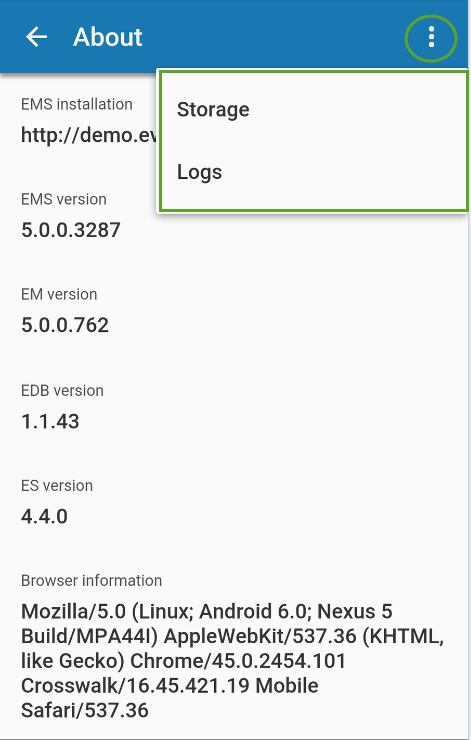Open the three-dot overflow menu
Screen dimensions: 471x740
pos(431,37)
